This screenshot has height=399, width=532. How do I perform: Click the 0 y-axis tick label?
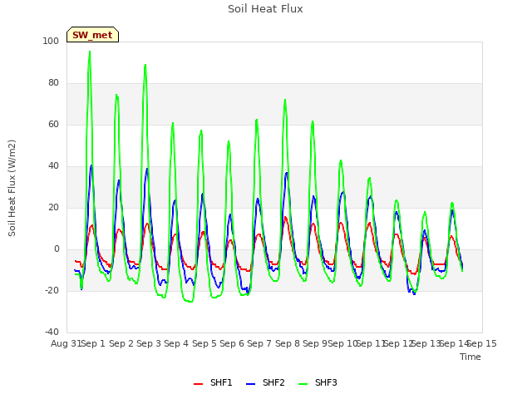(57, 249)
